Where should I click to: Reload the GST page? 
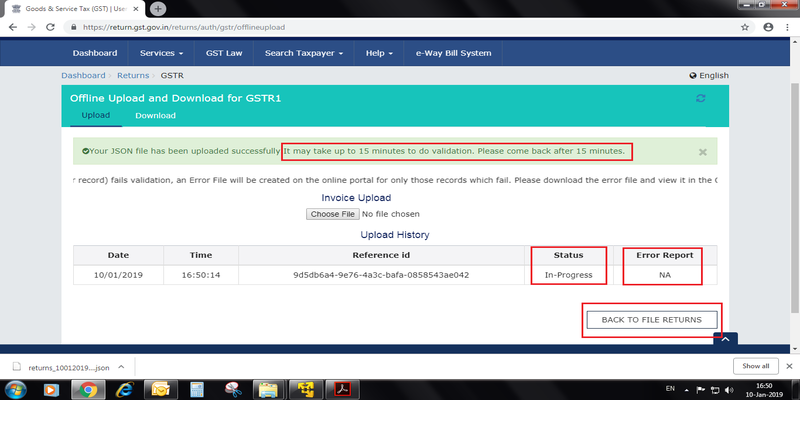coord(50,27)
